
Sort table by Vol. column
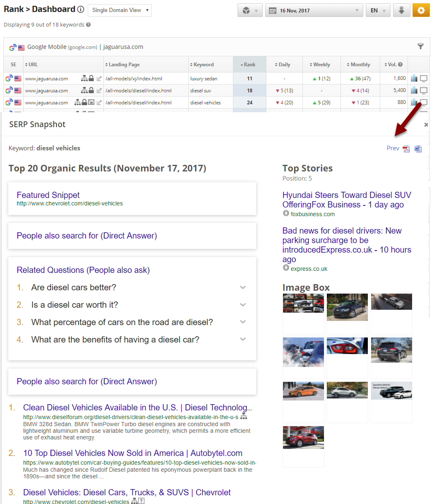tap(390, 65)
